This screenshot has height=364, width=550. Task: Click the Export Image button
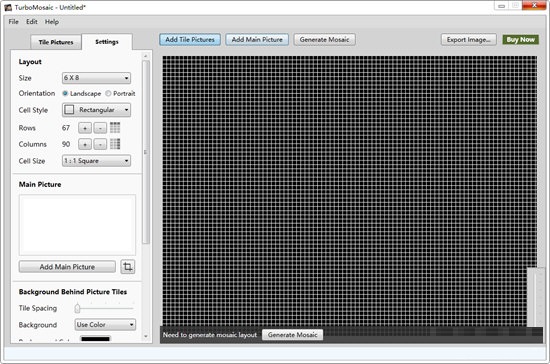(x=469, y=40)
